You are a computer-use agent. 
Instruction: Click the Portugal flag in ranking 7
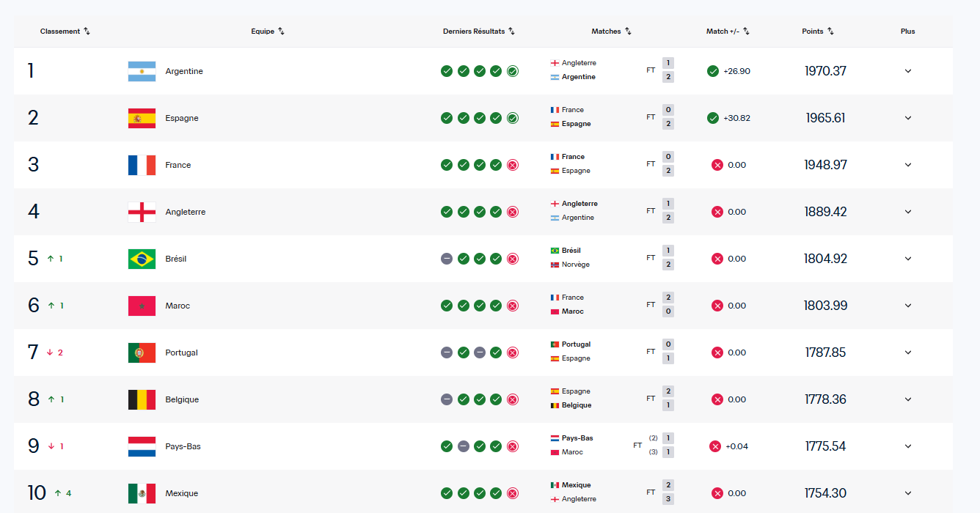pyautogui.click(x=142, y=353)
